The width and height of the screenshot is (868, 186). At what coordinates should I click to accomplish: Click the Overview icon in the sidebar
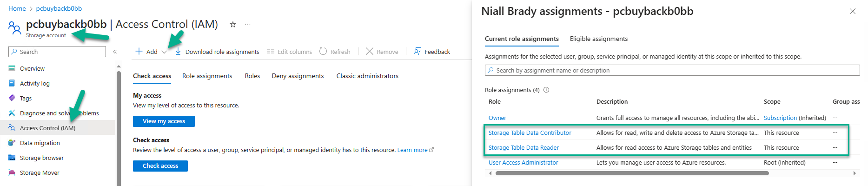(x=12, y=68)
